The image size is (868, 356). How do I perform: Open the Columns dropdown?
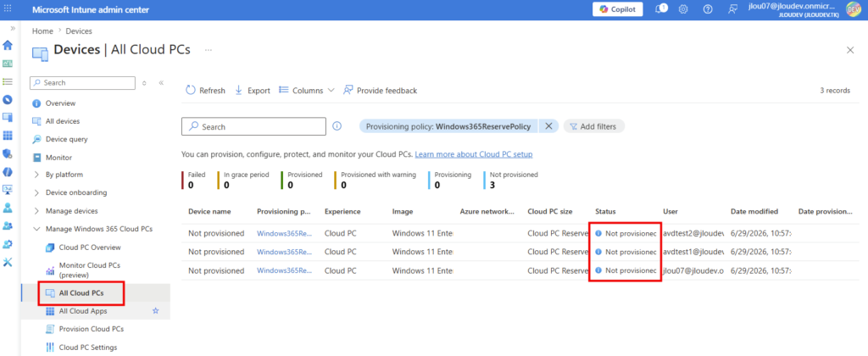pos(306,90)
